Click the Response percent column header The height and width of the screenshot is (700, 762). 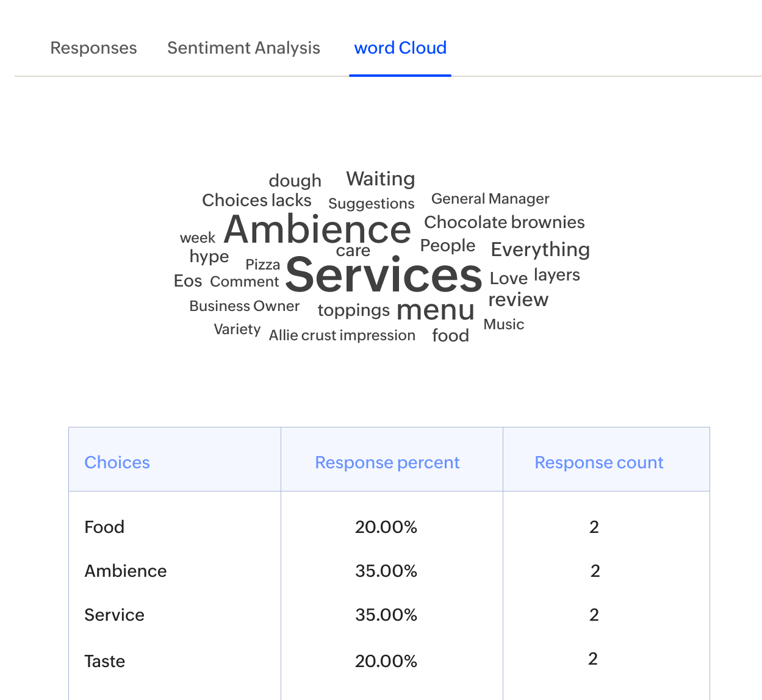[x=387, y=462]
